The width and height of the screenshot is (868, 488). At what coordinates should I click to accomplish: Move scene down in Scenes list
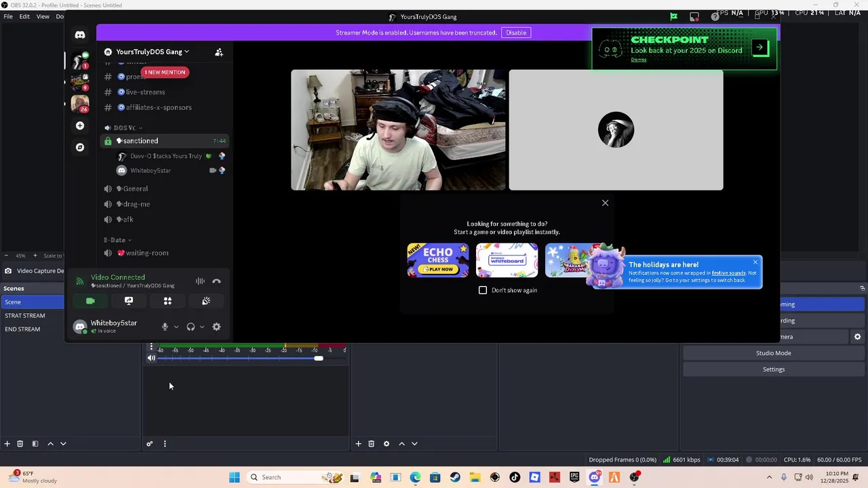coord(63,444)
